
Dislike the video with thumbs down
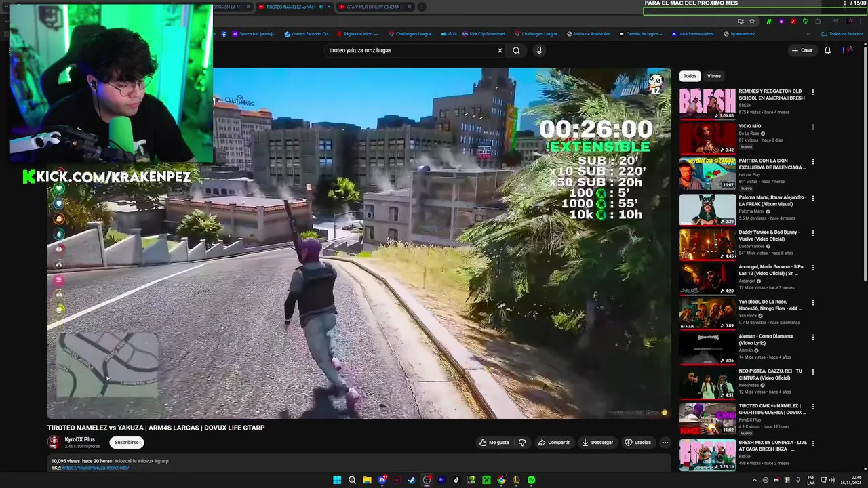[x=522, y=443]
